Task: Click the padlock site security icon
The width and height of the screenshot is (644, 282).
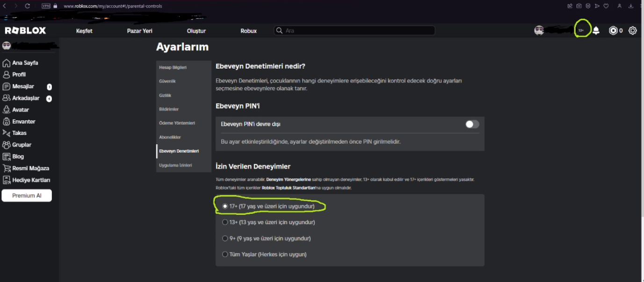Action: pyautogui.click(x=55, y=6)
